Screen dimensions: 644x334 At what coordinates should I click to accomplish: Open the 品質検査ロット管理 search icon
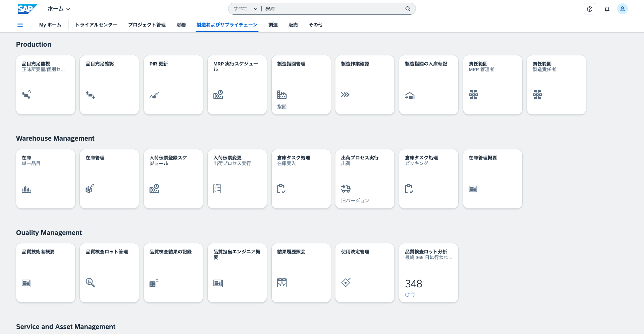(x=90, y=283)
